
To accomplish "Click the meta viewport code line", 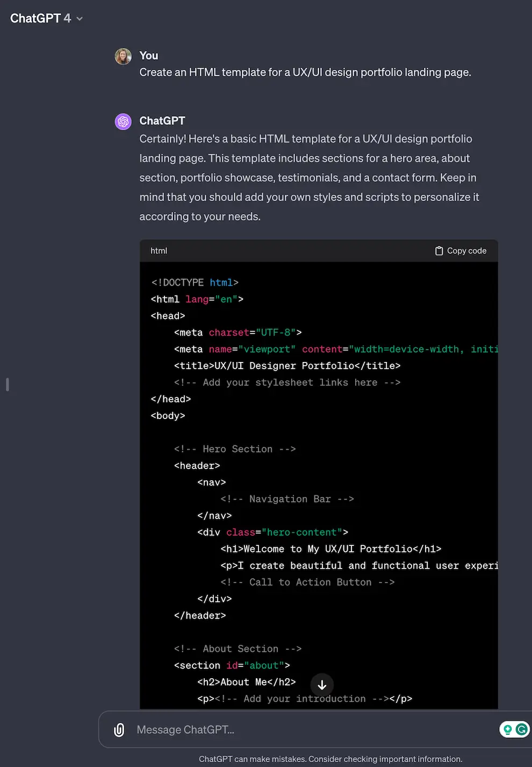I will tap(336, 349).
